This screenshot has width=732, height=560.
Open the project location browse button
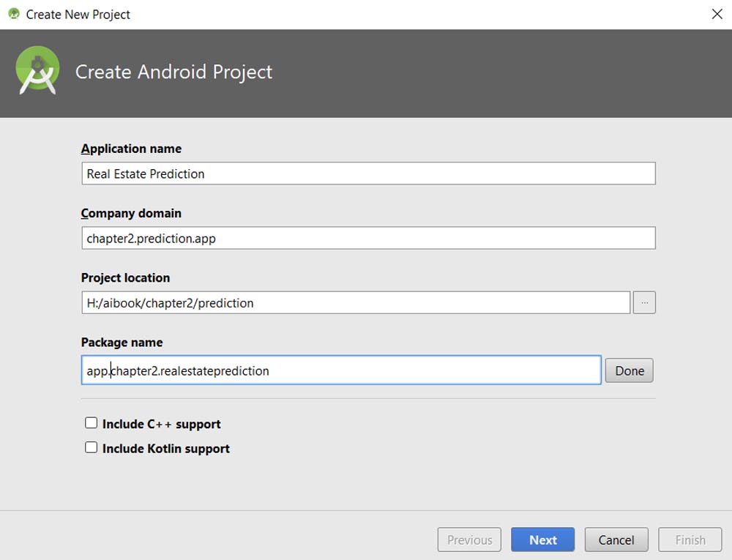pos(644,302)
